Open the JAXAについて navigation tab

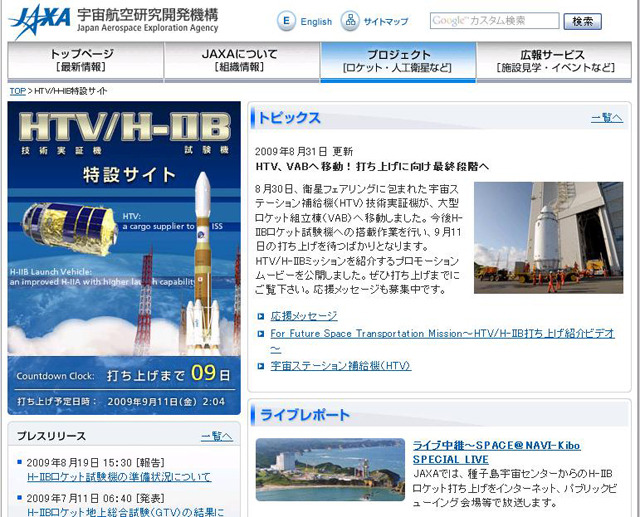point(242,61)
